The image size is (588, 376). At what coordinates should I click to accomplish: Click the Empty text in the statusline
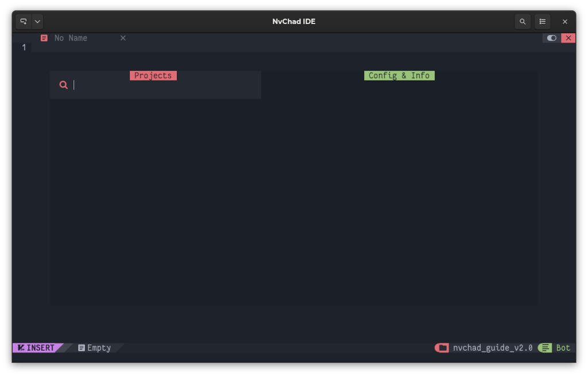(99, 347)
